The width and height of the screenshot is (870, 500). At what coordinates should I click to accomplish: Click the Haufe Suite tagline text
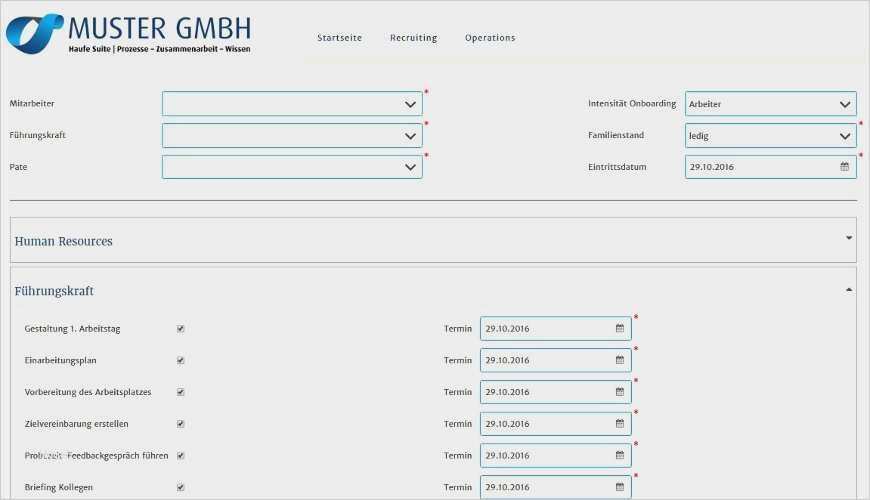tap(159, 49)
